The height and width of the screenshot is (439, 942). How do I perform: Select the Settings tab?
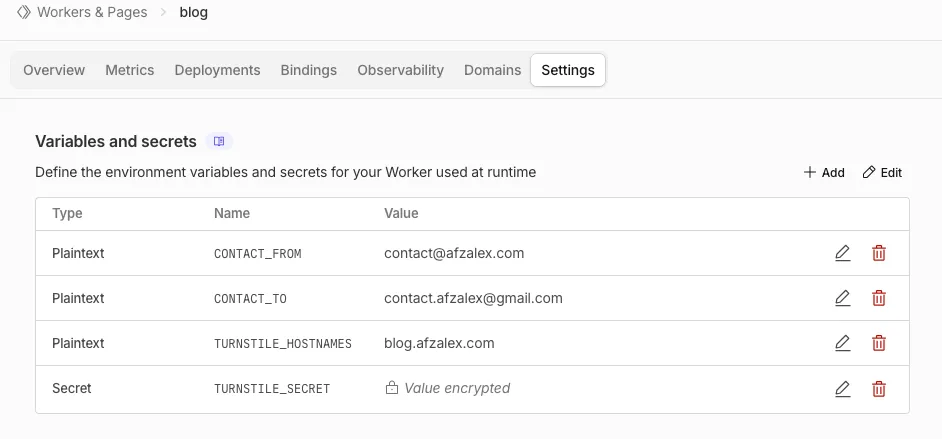tap(568, 70)
